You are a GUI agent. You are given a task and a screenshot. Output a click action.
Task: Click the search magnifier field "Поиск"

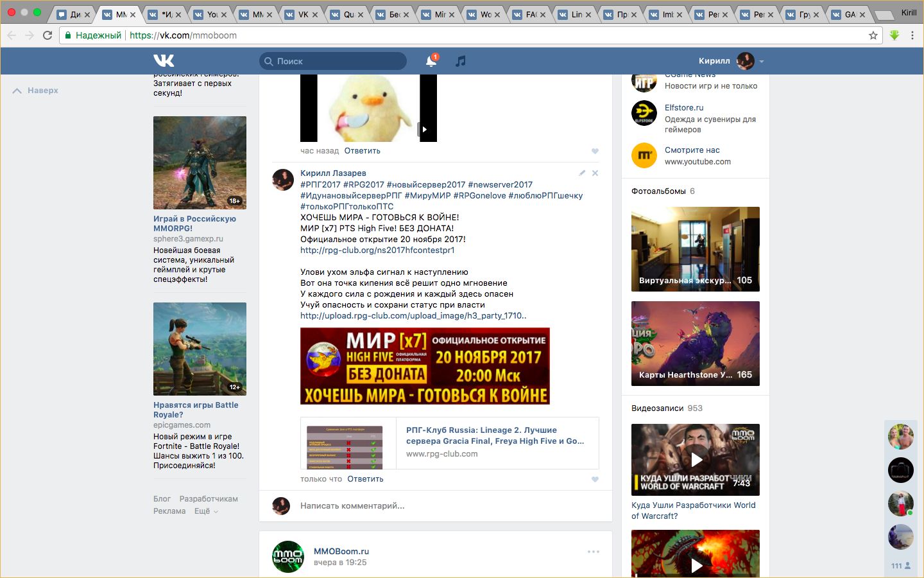[x=333, y=61]
